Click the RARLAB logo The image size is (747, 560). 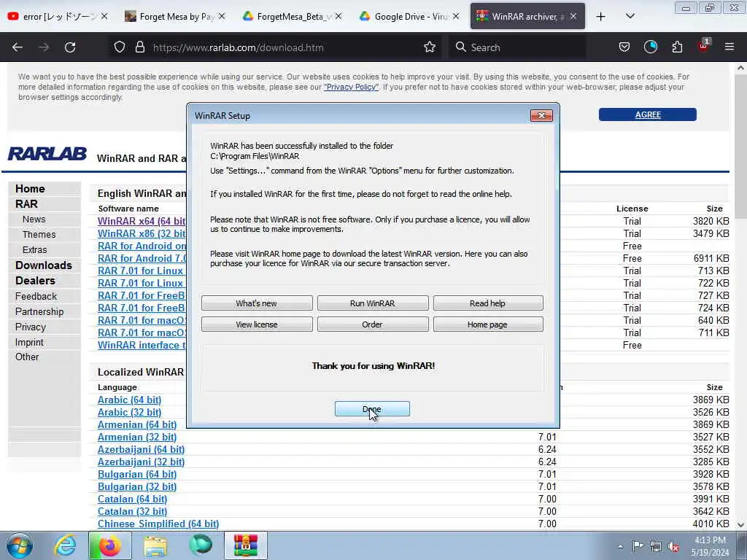47,154
